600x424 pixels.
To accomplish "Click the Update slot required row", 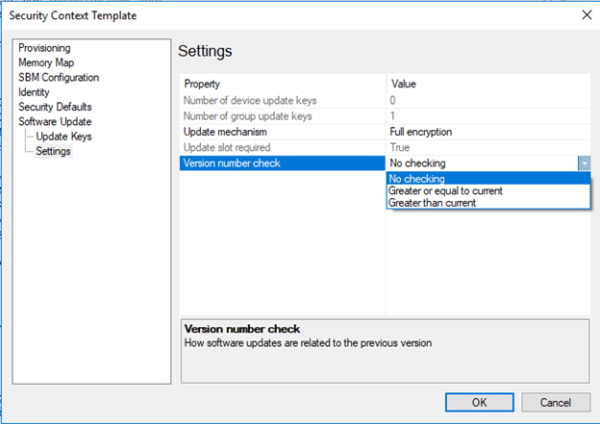I will pyautogui.click(x=385, y=148).
